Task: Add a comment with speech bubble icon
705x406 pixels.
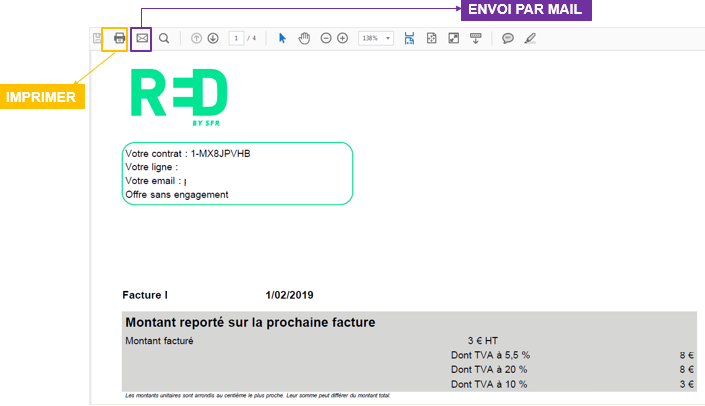Action: click(508, 39)
